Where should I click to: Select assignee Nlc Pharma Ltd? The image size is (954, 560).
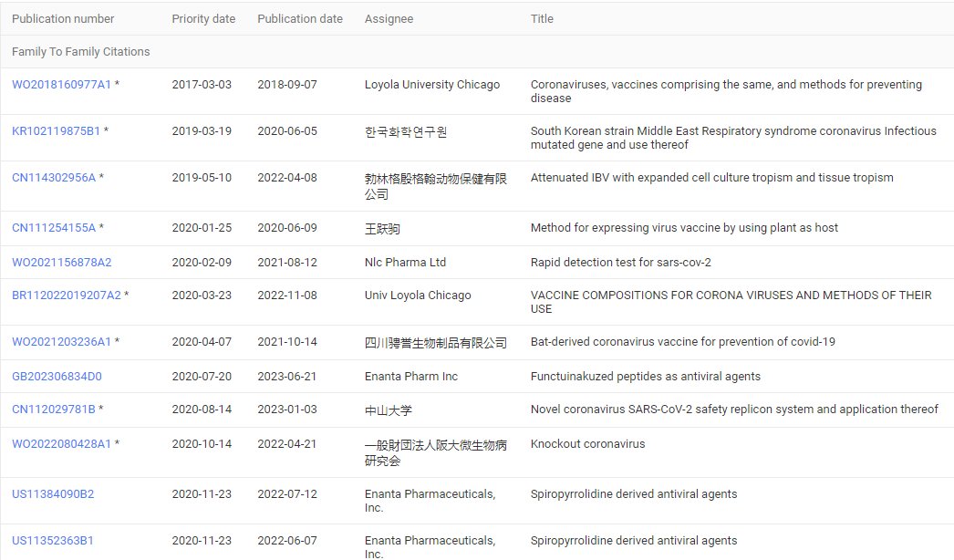click(x=405, y=263)
